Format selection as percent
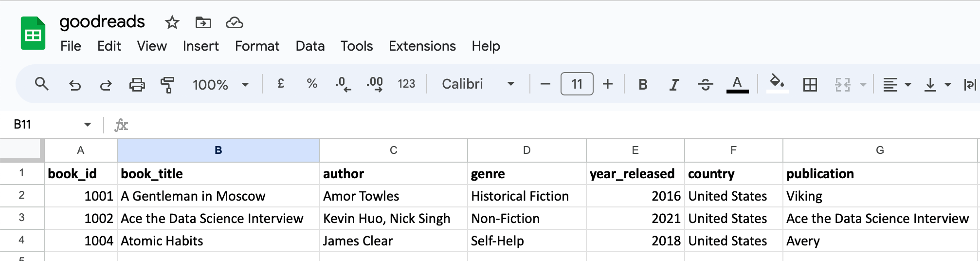 [312, 84]
